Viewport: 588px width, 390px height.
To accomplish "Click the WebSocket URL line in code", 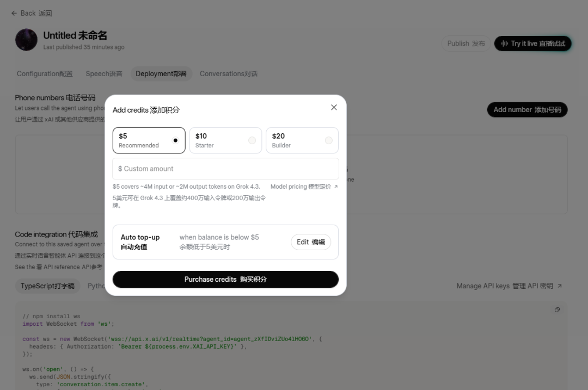I will click(x=172, y=339).
